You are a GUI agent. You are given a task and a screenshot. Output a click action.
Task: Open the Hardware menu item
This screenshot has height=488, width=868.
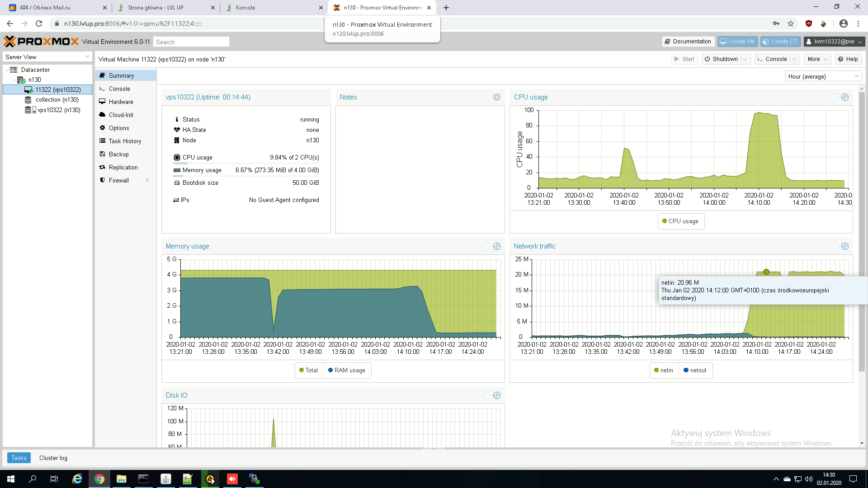click(121, 102)
